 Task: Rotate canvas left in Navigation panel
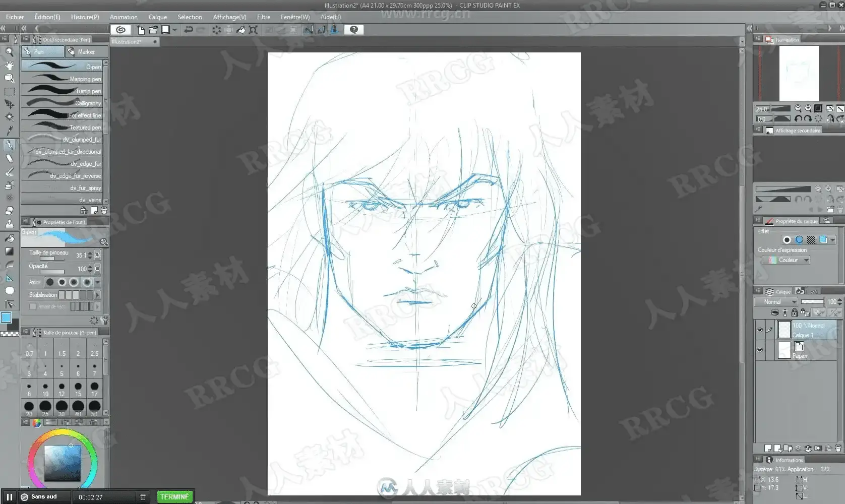point(798,119)
